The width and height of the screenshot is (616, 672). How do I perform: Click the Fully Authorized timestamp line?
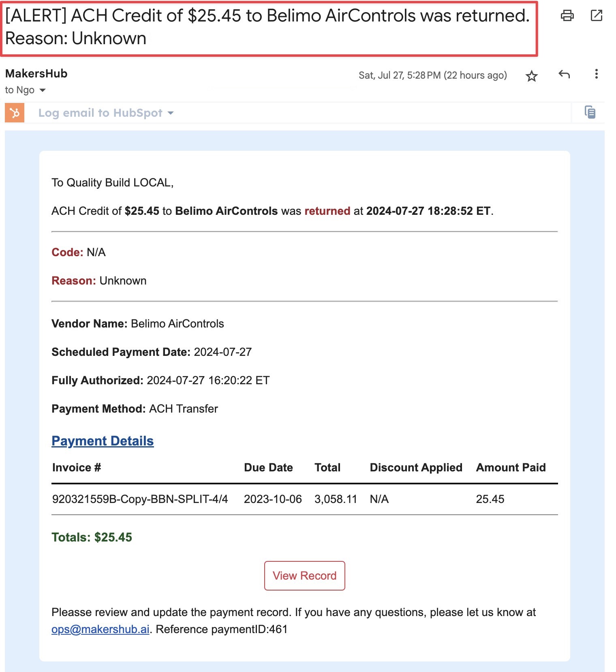pos(160,380)
